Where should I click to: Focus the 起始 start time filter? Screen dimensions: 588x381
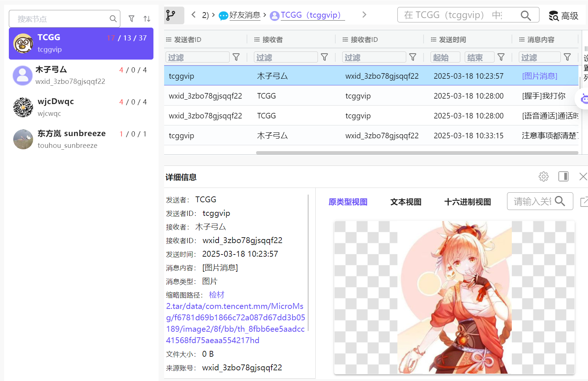pyautogui.click(x=445, y=57)
